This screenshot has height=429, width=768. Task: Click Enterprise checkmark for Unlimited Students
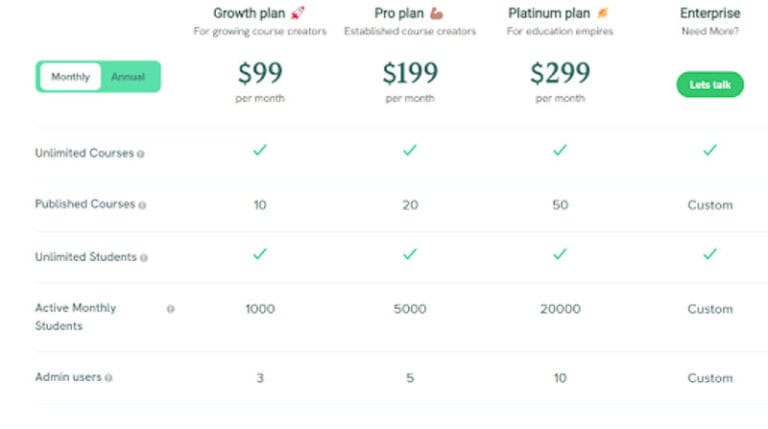click(710, 254)
